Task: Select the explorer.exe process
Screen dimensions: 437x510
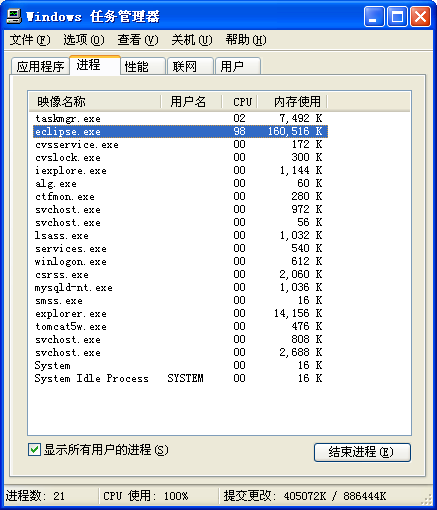Action: tap(180, 313)
